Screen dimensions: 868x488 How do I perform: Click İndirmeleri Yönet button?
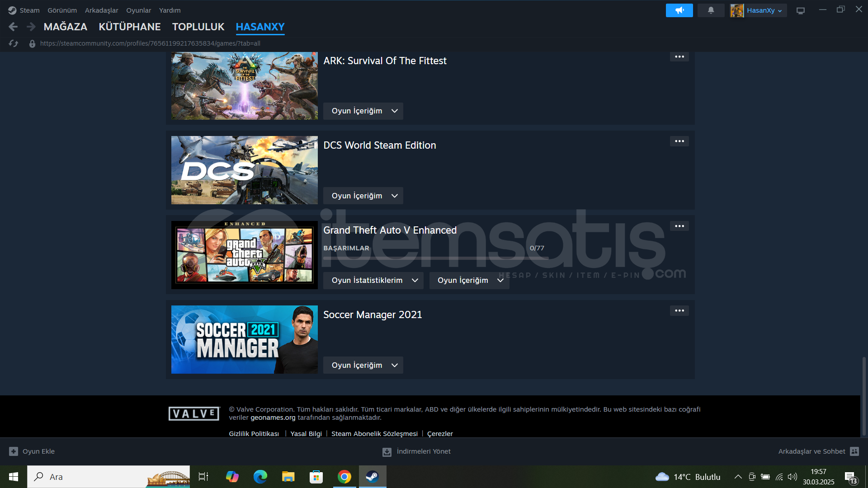(x=416, y=451)
